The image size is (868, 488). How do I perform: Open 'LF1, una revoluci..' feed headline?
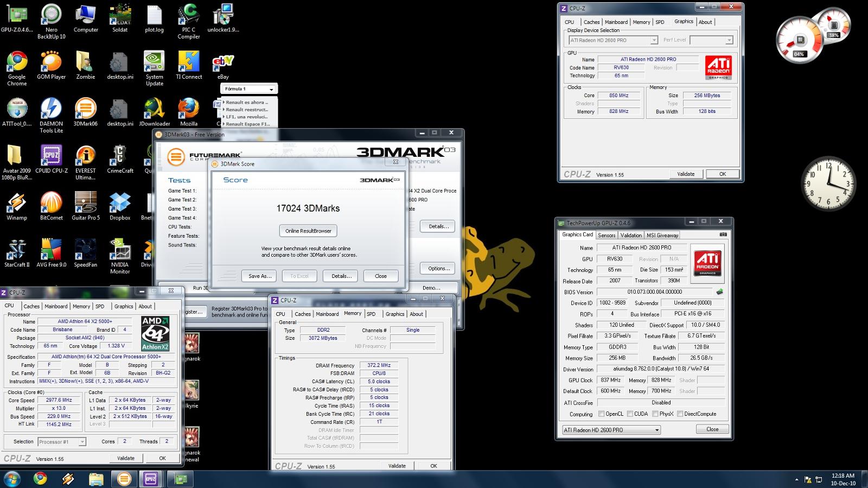247,117
